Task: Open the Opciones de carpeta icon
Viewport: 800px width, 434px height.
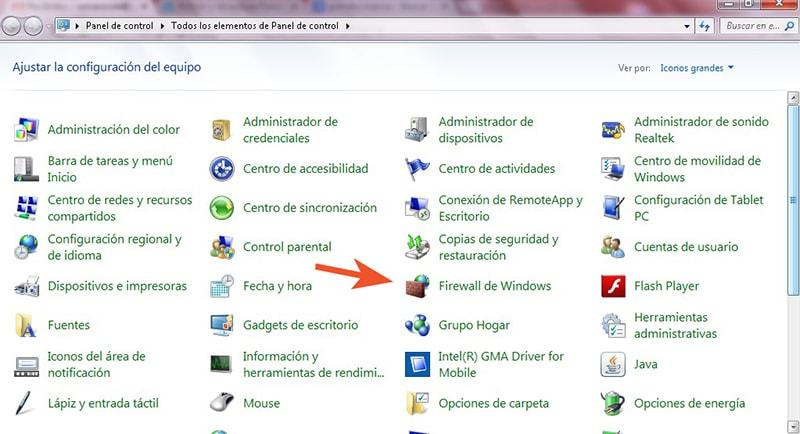Action: click(x=417, y=403)
